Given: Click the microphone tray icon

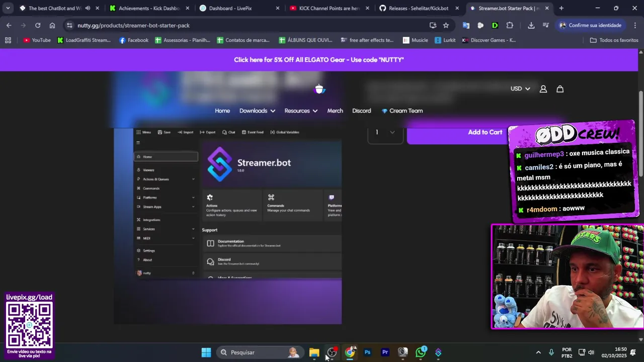Looking at the screenshot, I should coord(551,352).
